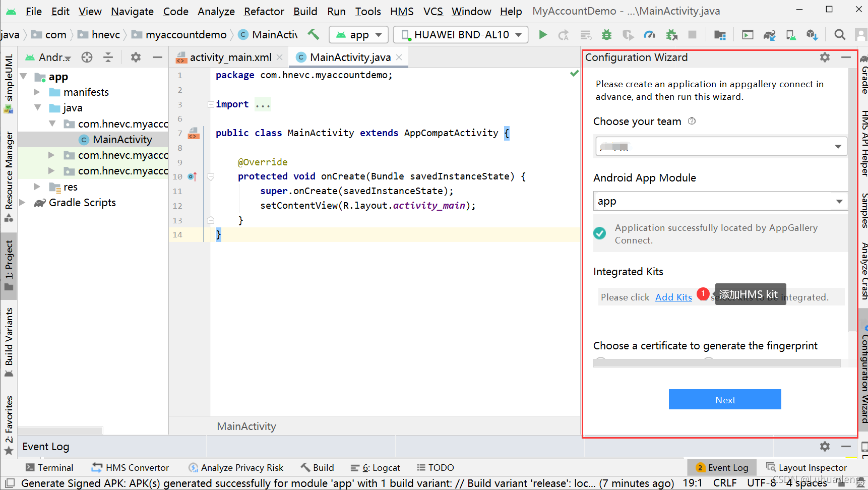868x490 pixels.
Task: Expand the manifests folder
Action: (x=37, y=92)
